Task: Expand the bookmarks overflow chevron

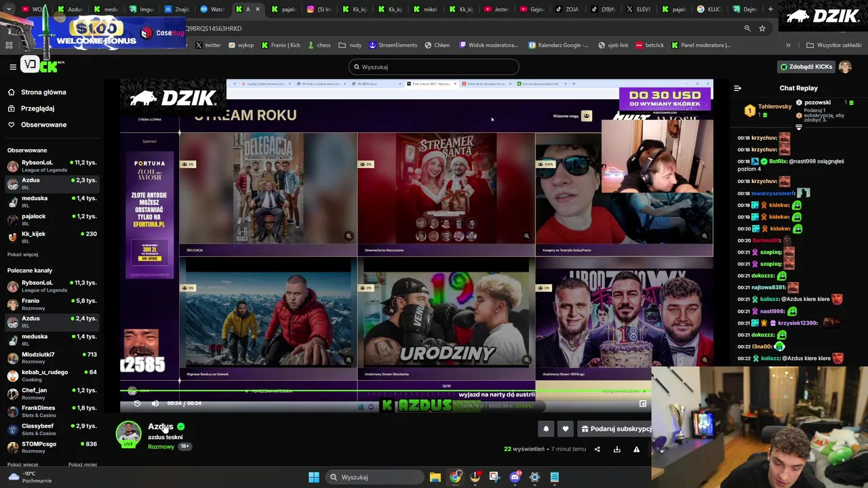Action: (x=788, y=45)
